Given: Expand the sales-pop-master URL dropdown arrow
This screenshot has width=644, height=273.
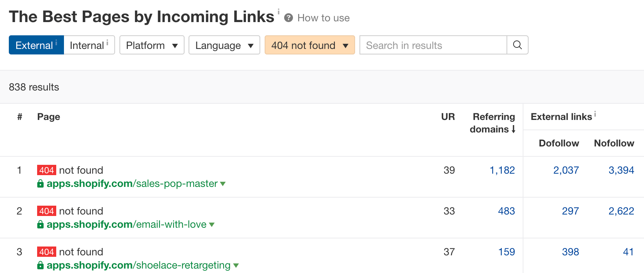Looking at the screenshot, I should tap(223, 184).
